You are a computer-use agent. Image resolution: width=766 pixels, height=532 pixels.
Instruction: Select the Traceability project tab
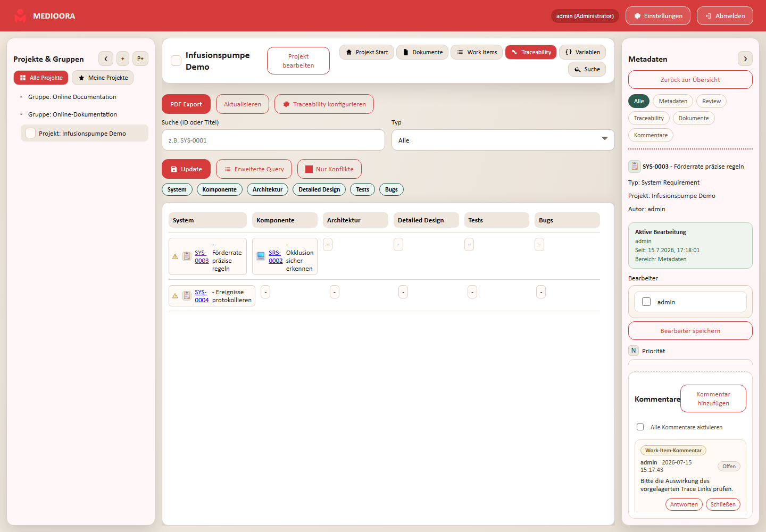point(531,52)
